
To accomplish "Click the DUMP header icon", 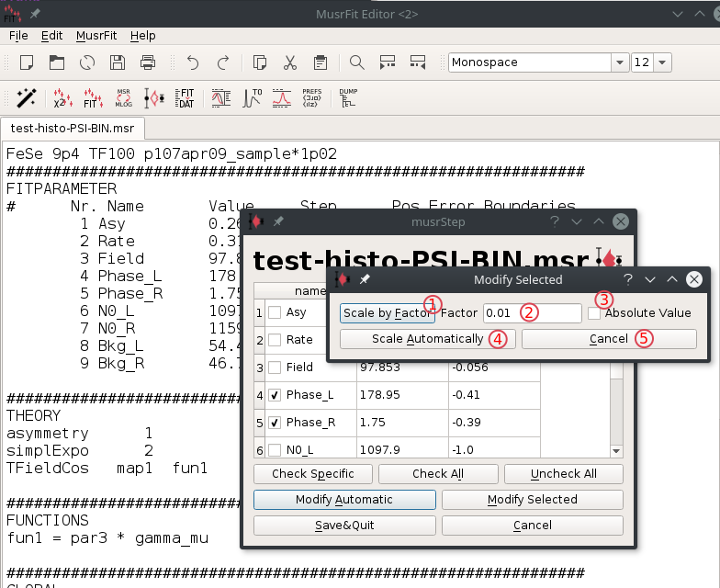I will [348, 97].
